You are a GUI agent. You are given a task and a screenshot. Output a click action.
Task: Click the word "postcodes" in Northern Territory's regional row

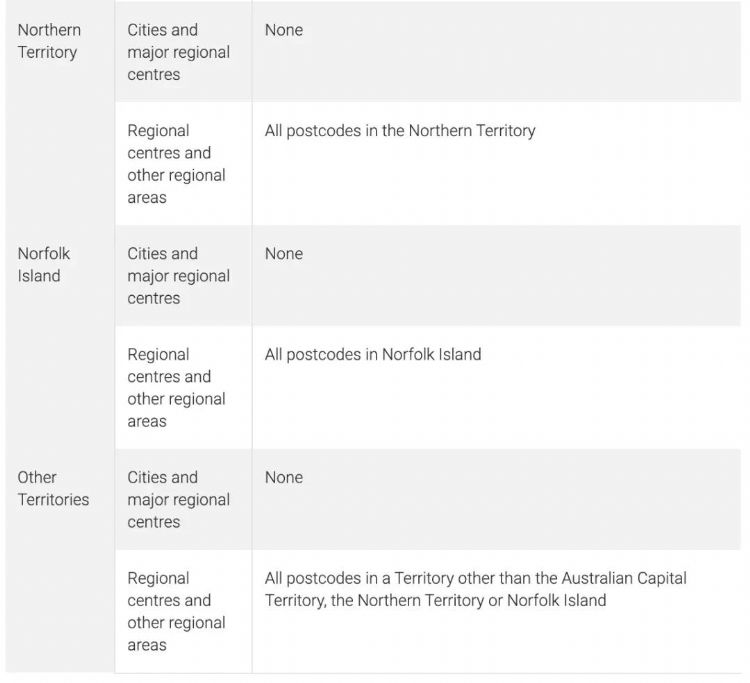325,130
